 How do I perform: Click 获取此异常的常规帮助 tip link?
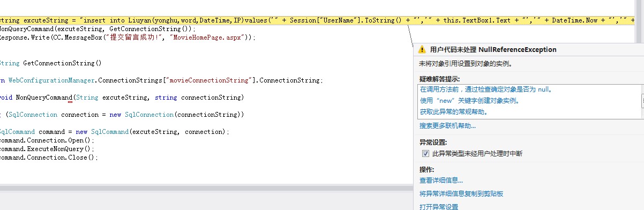coord(453,112)
